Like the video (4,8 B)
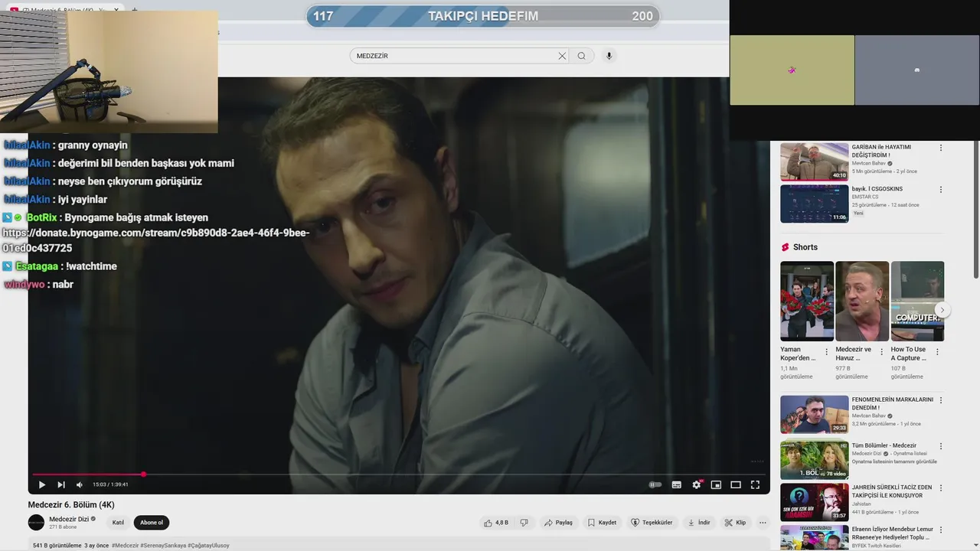The height and width of the screenshot is (551, 980). 496,523
